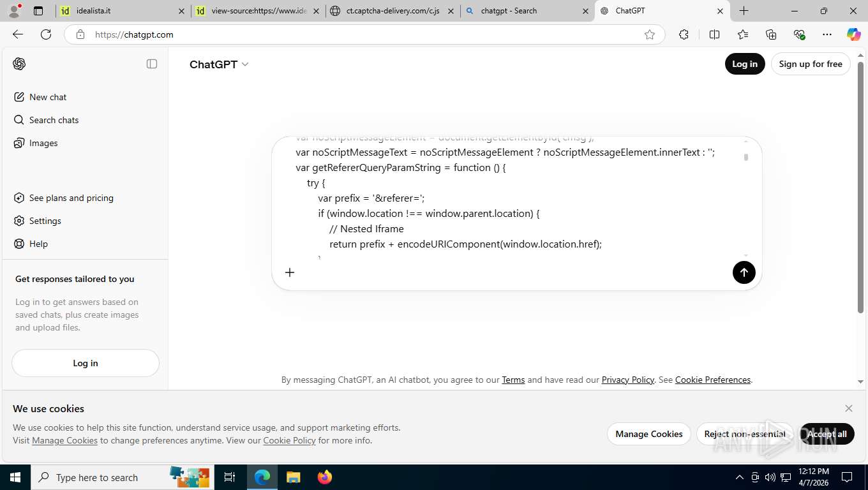
Task: Click the taskbar search box
Action: (x=121, y=477)
